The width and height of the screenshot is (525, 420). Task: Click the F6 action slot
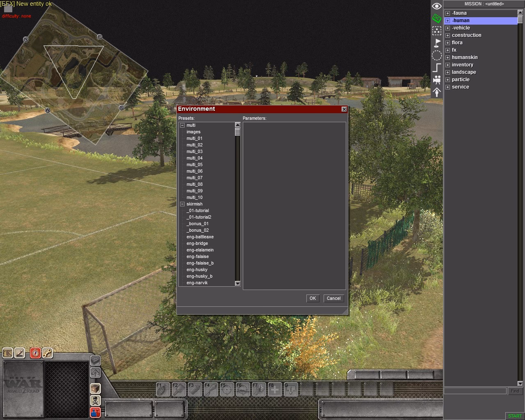(243, 389)
